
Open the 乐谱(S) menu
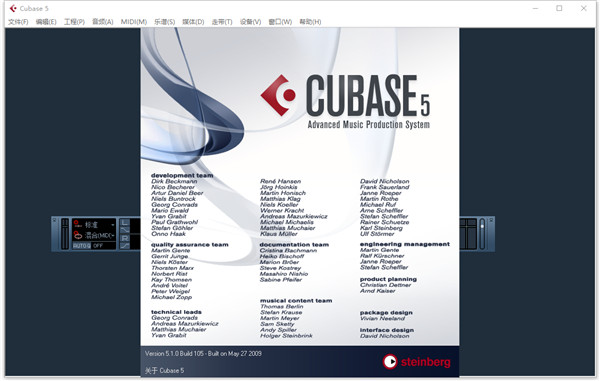(165, 22)
